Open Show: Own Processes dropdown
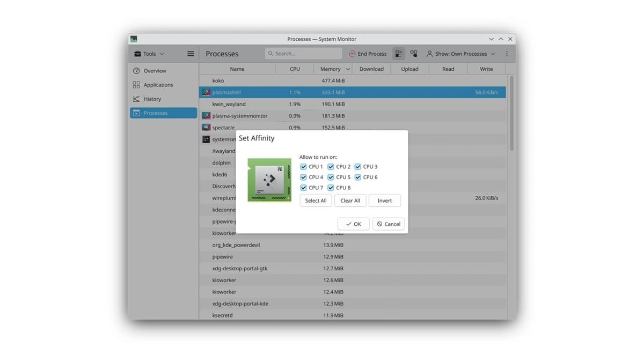The width and height of the screenshot is (644, 362). pyautogui.click(x=461, y=54)
